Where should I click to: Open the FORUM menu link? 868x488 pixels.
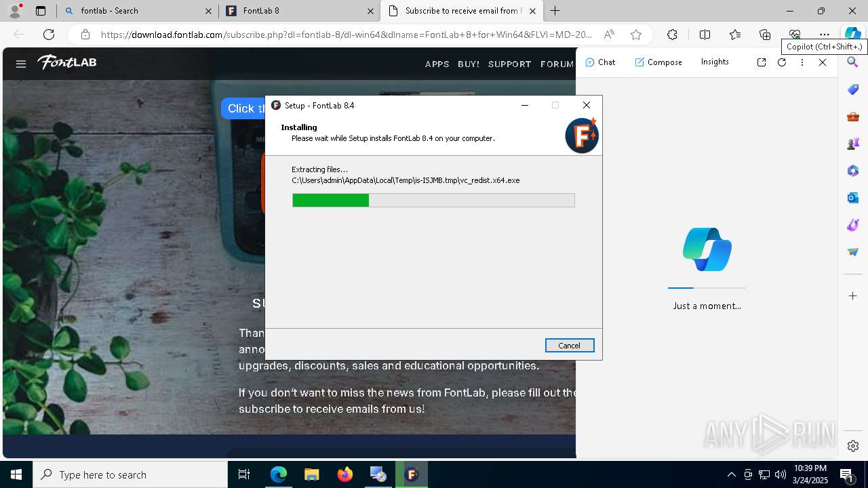point(557,64)
